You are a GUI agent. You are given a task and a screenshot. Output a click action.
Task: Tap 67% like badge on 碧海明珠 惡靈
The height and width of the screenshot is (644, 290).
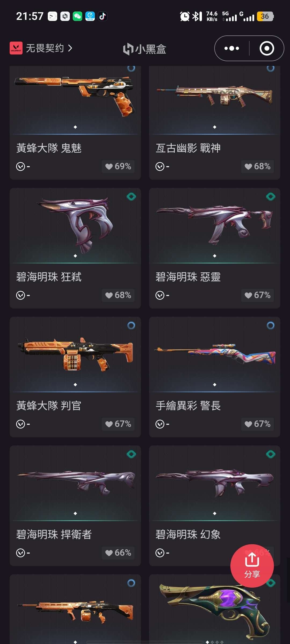coord(258,295)
